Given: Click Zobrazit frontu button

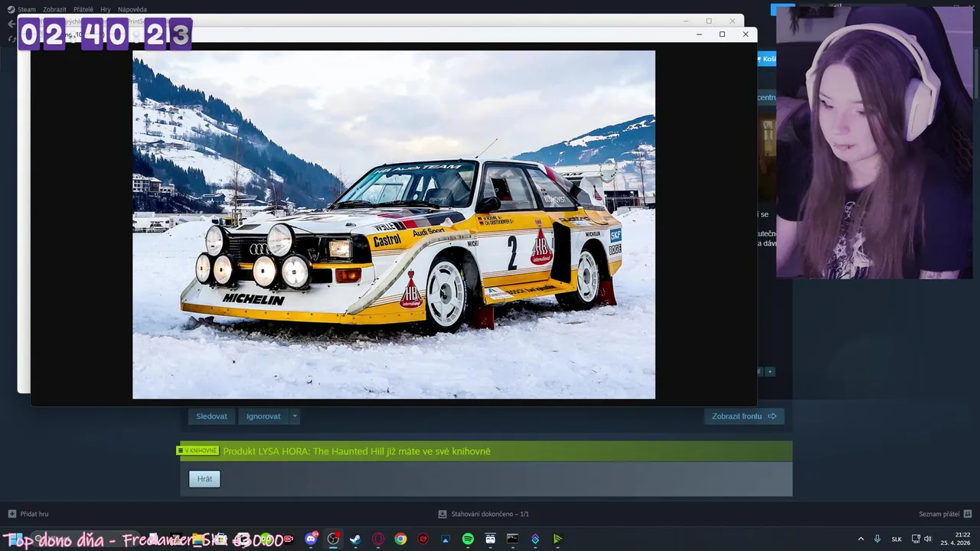Looking at the screenshot, I should [744, 416].
